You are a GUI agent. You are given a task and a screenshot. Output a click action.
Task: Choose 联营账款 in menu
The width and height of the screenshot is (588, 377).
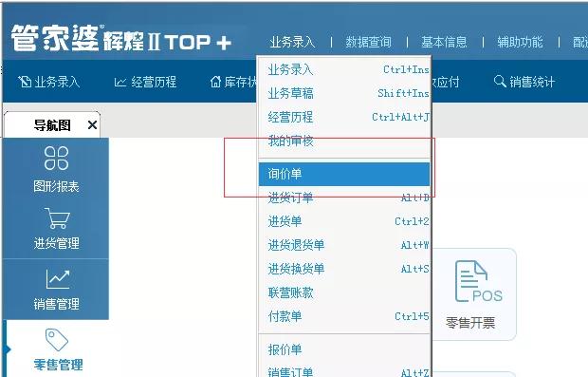pyautogui.click(x=344, y=292)
